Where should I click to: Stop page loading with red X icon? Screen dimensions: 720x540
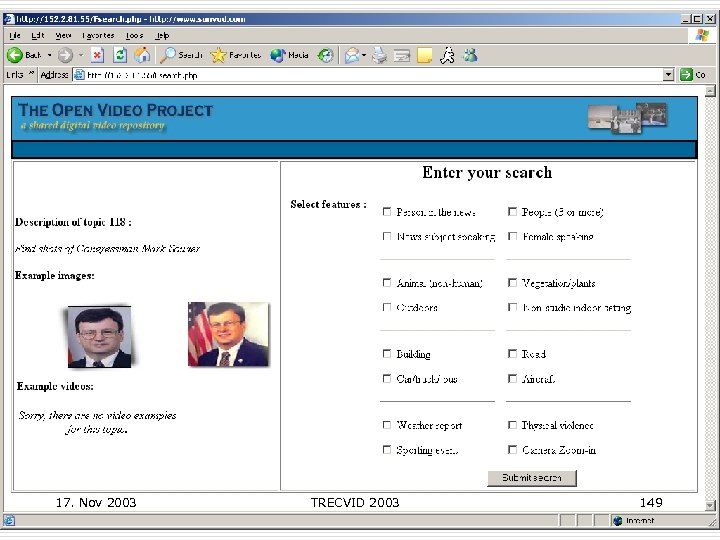(97, 55)
